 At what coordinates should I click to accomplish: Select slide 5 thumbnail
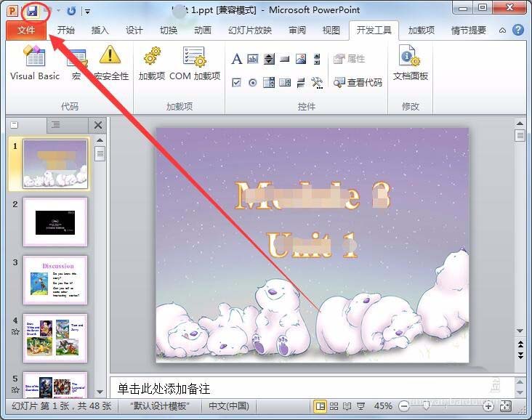(x=55, y=385)
